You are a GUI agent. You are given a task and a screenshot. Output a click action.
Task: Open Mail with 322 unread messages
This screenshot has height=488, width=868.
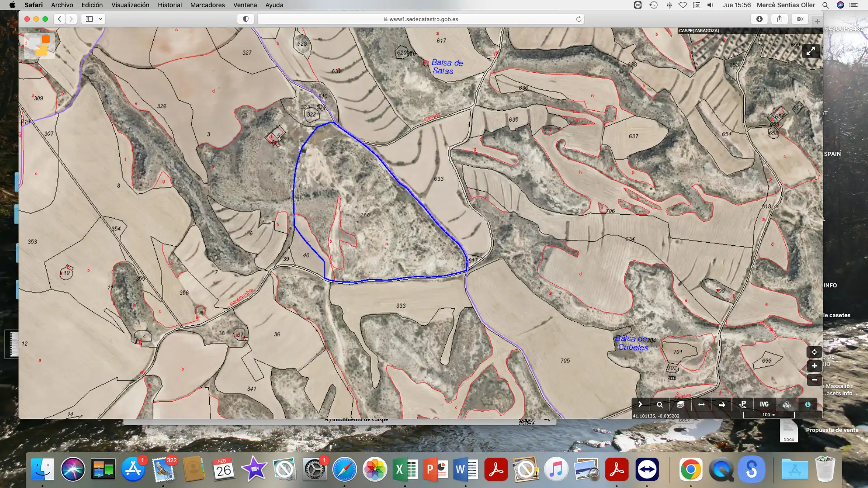coord(163,469)
